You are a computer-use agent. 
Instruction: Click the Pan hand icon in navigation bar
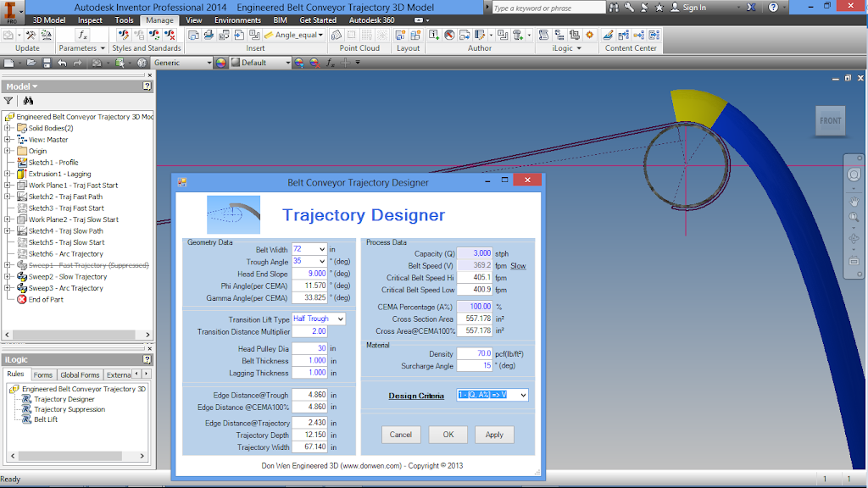tap(854, 202)
